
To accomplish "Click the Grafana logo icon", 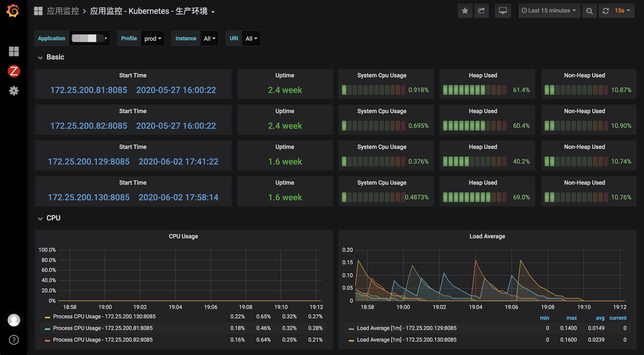I will pos(13,11).
